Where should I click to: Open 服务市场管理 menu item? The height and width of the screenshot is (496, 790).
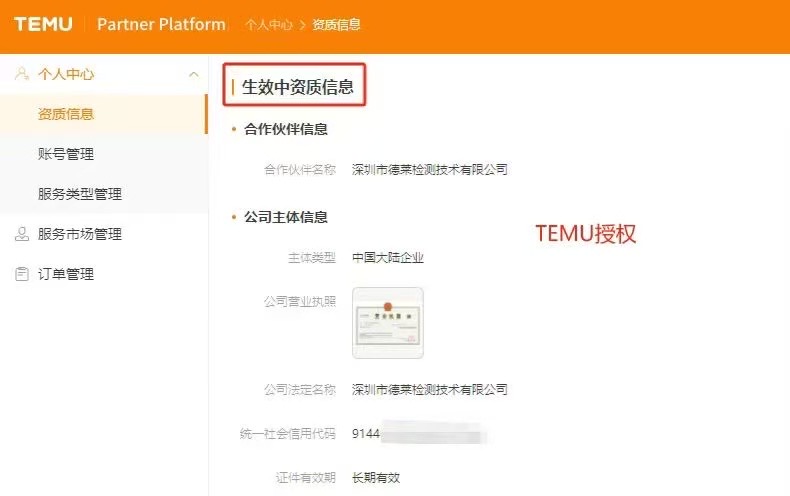80,234
